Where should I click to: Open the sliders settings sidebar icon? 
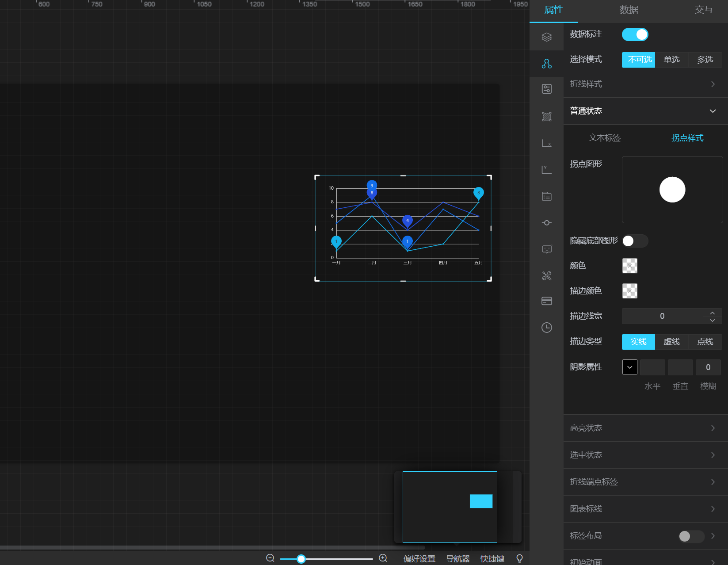click(x=547, y=89)
